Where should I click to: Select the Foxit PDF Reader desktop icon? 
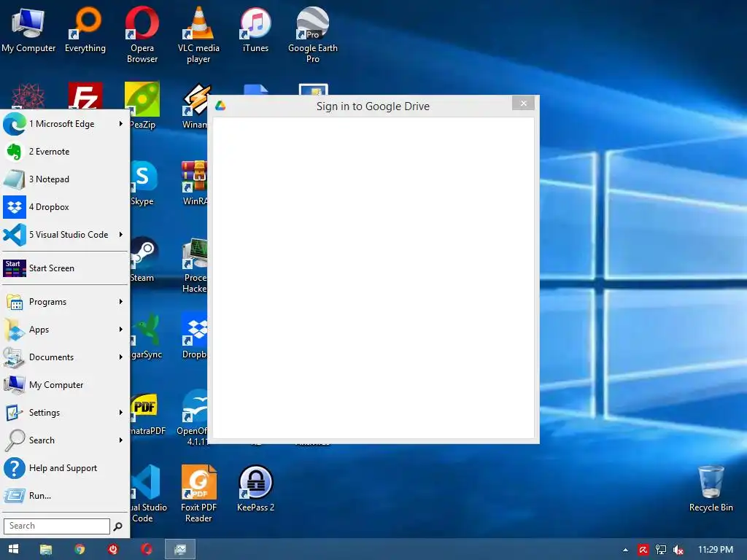point(198,494)
